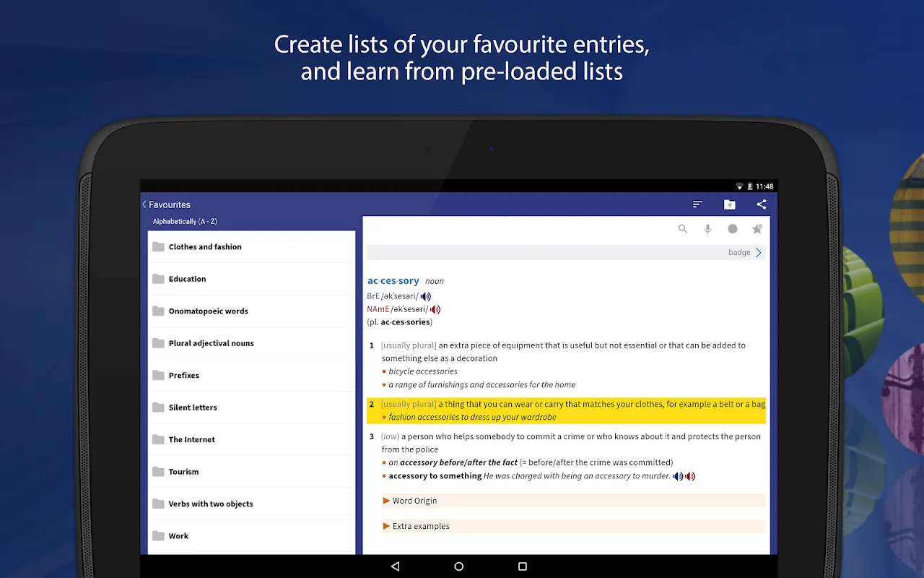Tap the share icon in toolbar
Image resolution: width=924 pixels, height=578 pixels.
click(762, 204)
